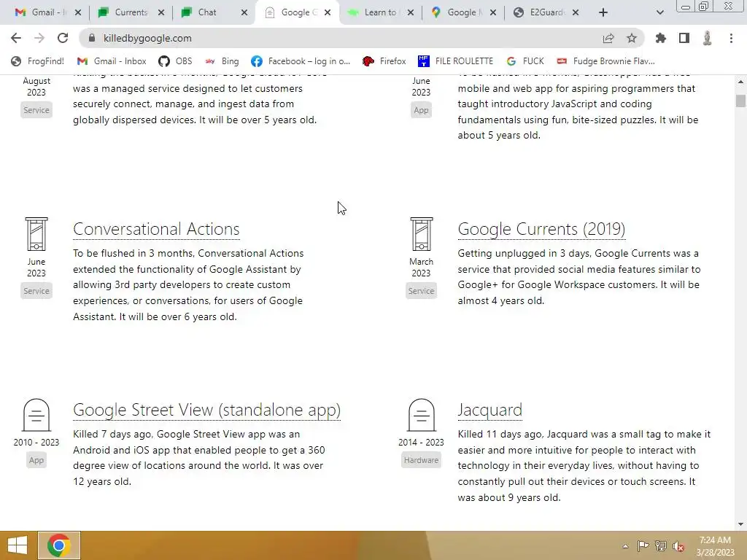The height and width of the screenshot is (560, 747).
Task: Open Action Center flag icon
Action: pyautogui.click(x=643, y=545)
